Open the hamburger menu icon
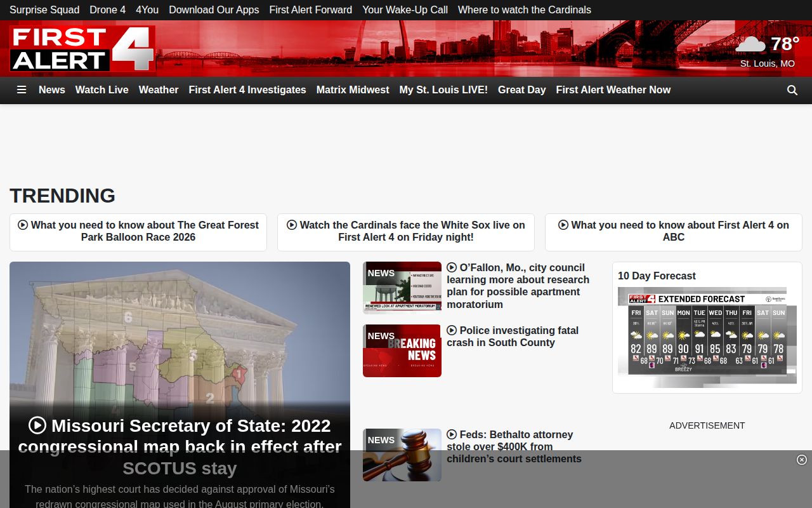Screen dimensions: 812x508 tap(22, 90)
